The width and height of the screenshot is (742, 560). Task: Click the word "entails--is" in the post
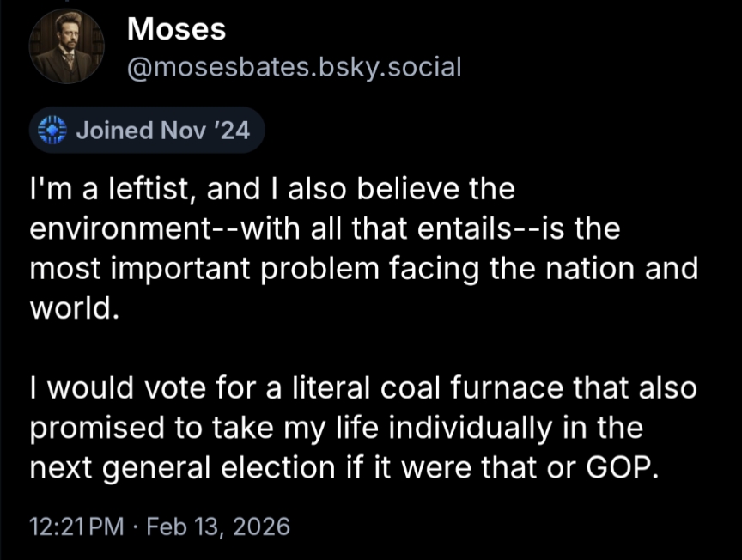(x=508, y=229)
